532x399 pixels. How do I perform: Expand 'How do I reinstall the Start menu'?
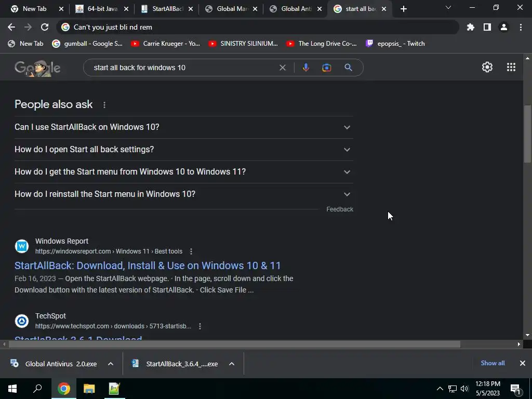click(183, 194)
